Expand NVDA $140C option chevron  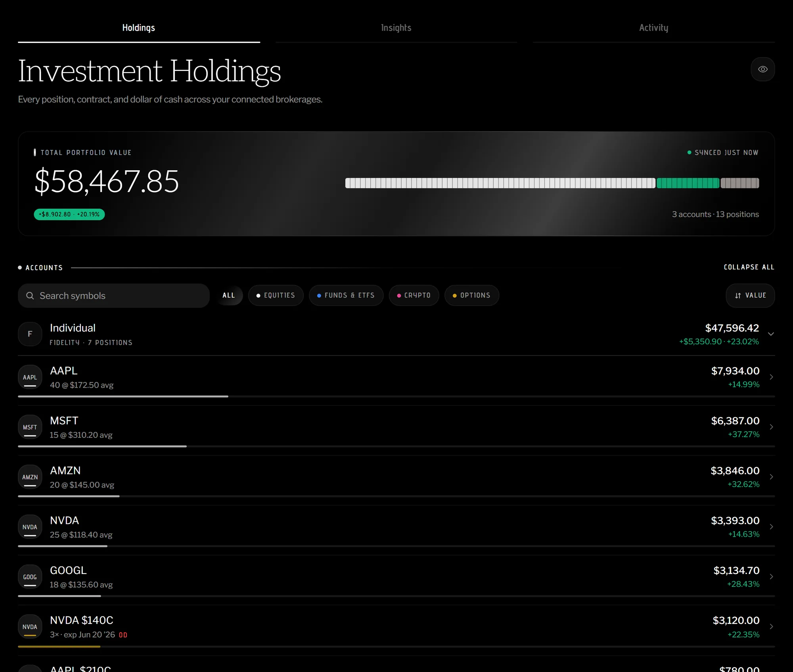[771, 627]
